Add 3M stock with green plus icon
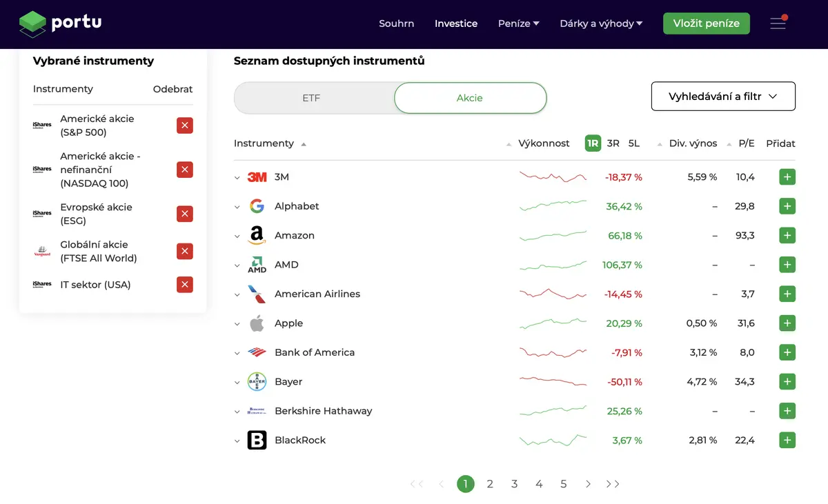The image size is (828, 504). click(x=787, y=177)
